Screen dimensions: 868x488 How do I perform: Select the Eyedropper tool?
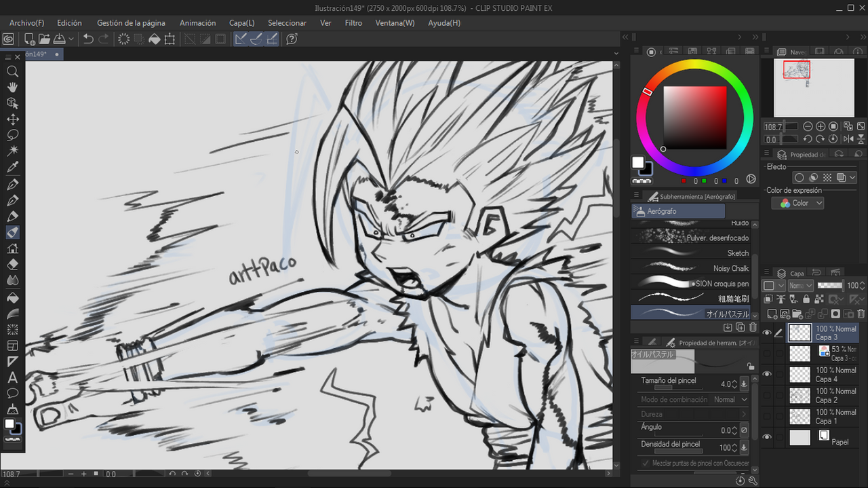pyautogui.click(x=12, y=167)
